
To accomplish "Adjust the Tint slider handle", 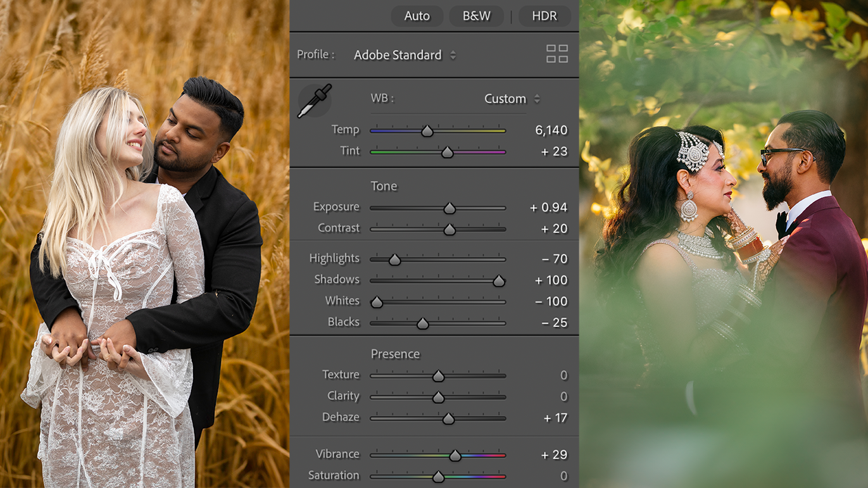I will [447, 152].
